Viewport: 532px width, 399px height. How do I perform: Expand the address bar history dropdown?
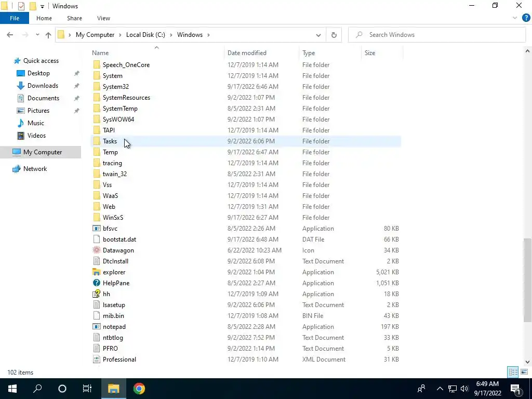[x=318, y=35]
